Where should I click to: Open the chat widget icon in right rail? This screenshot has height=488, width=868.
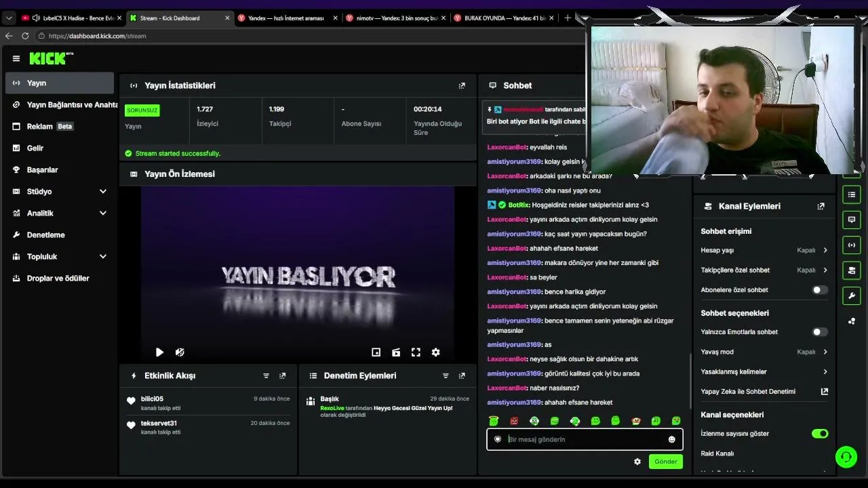(x=852, y=220)
